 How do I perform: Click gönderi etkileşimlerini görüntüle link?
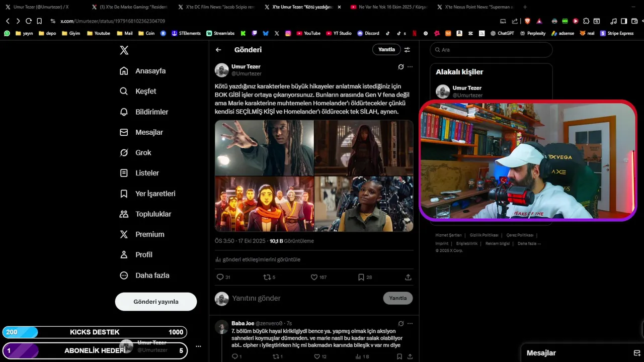(x=258, y=259)
